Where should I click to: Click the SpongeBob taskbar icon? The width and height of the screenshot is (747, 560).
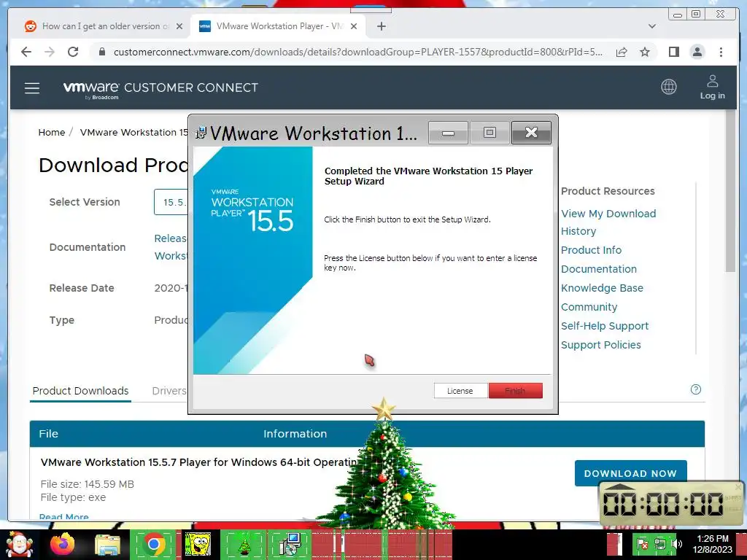tap(197, 545)
